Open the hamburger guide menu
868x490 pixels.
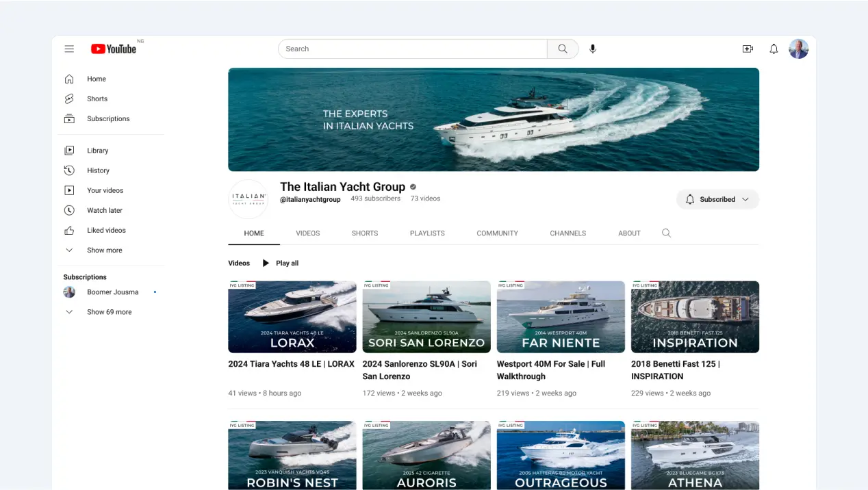pyautogui.click(x=69, y=49)
